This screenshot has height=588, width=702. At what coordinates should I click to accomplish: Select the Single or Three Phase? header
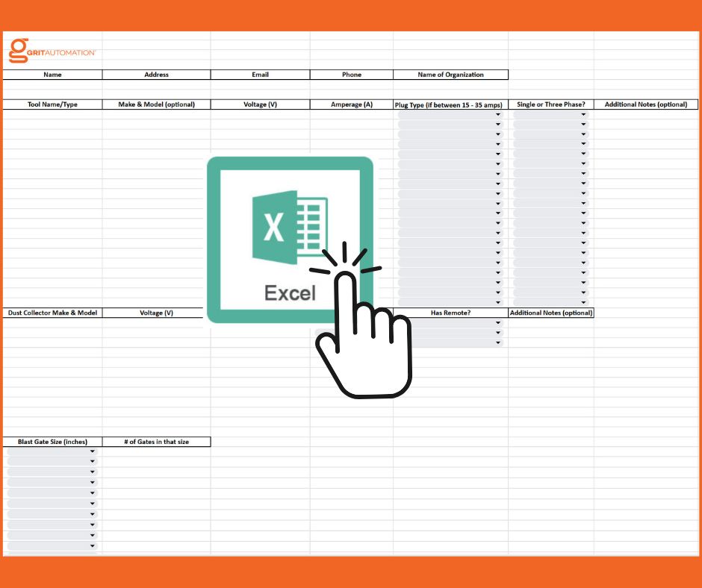[x=551, y=104]
